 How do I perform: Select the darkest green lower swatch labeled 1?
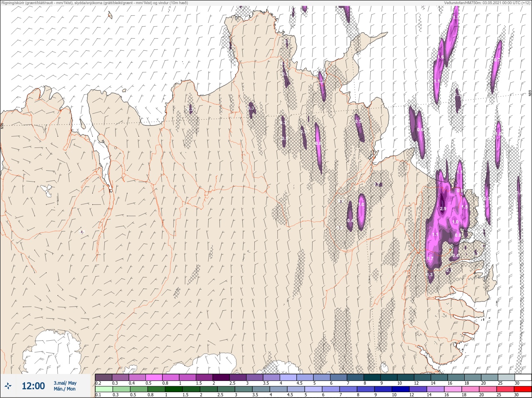(173, 389)
